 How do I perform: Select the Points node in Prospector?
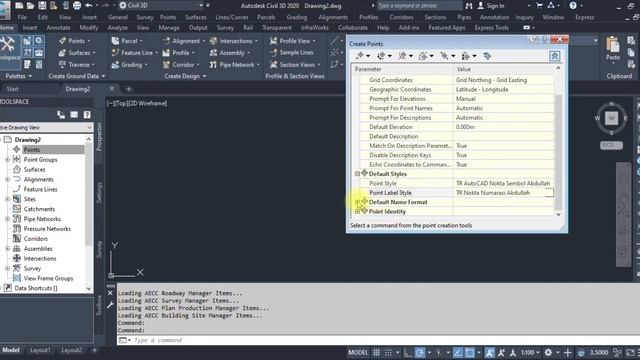tap(31, 150)
